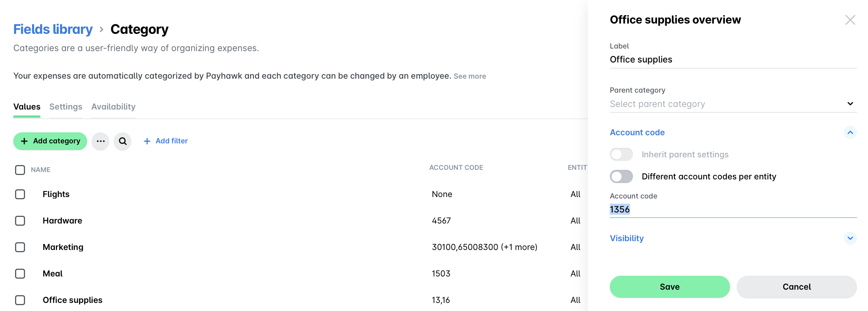Expand the Visibility section chevron
Viewport: 868px width, 311px height.
click(850, 238)
